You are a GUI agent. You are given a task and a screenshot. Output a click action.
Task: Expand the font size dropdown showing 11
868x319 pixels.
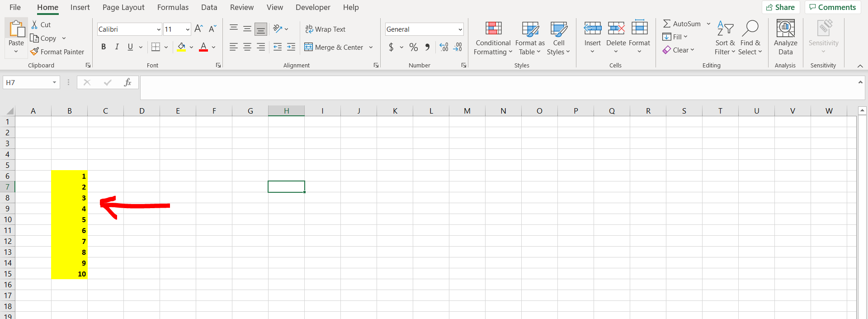click(x=188, y=29)
